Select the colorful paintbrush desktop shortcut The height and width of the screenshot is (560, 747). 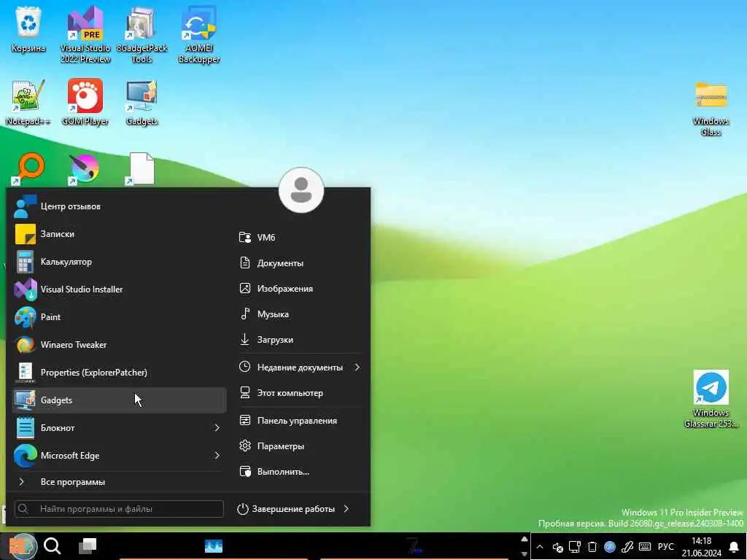point(84,169)
